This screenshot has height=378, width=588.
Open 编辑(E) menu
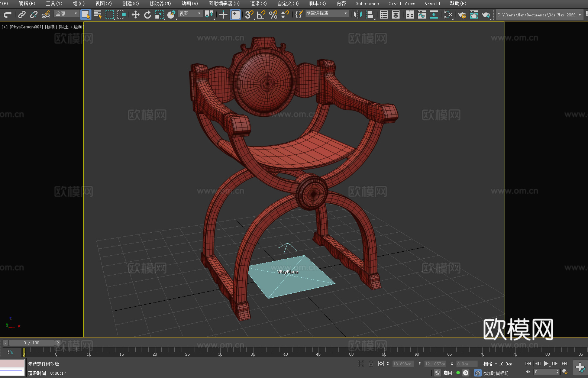[x=27, y=3]
